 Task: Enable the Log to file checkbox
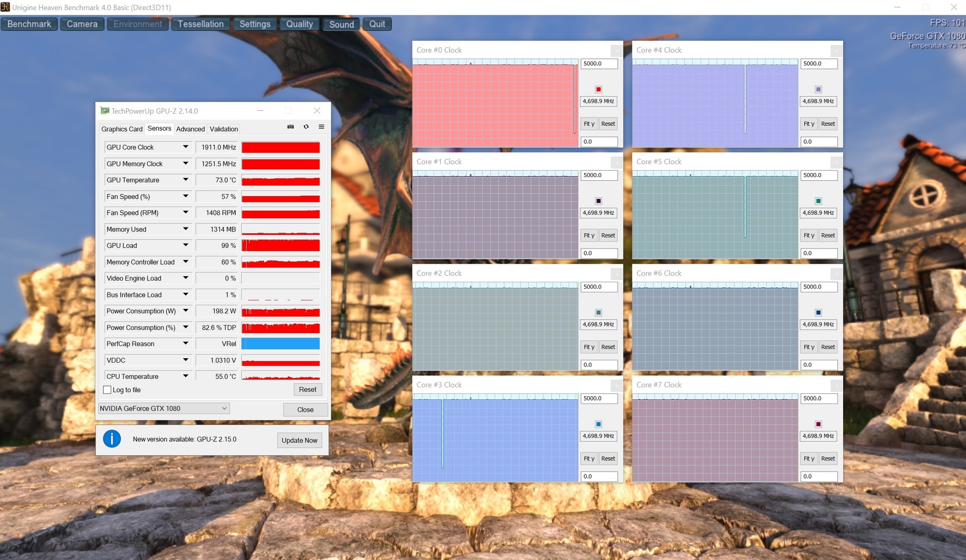pos(107,390)
